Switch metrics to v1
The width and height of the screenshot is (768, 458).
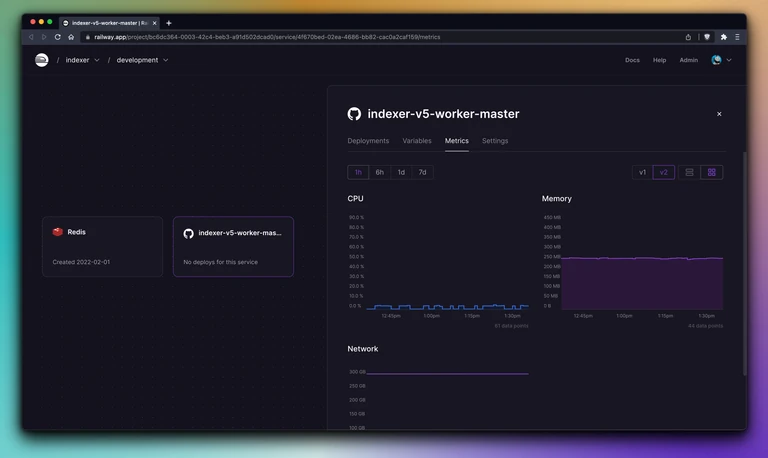click(642, 172)
